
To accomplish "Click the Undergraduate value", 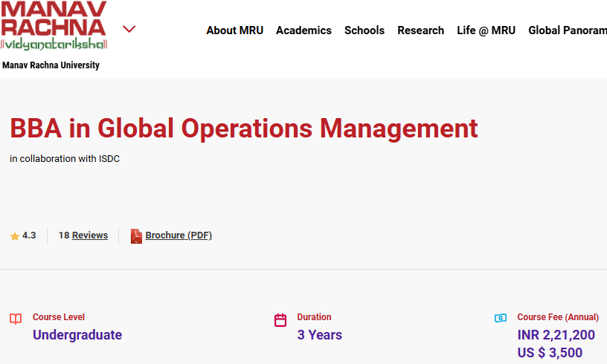I will click(77, 334).
